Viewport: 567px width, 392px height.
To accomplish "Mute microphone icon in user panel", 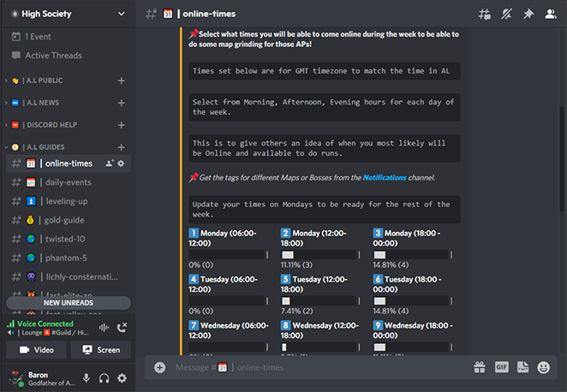I will coord(86,378).
